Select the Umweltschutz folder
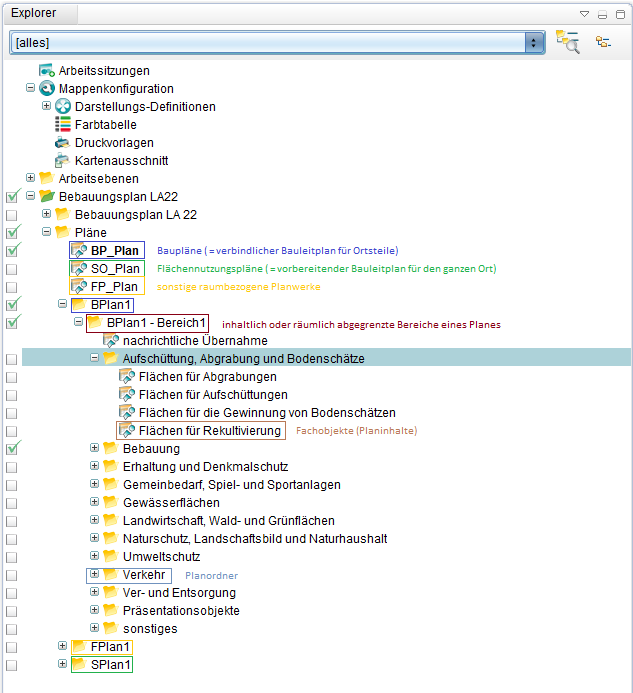633x693 pixels. point(161,557)
